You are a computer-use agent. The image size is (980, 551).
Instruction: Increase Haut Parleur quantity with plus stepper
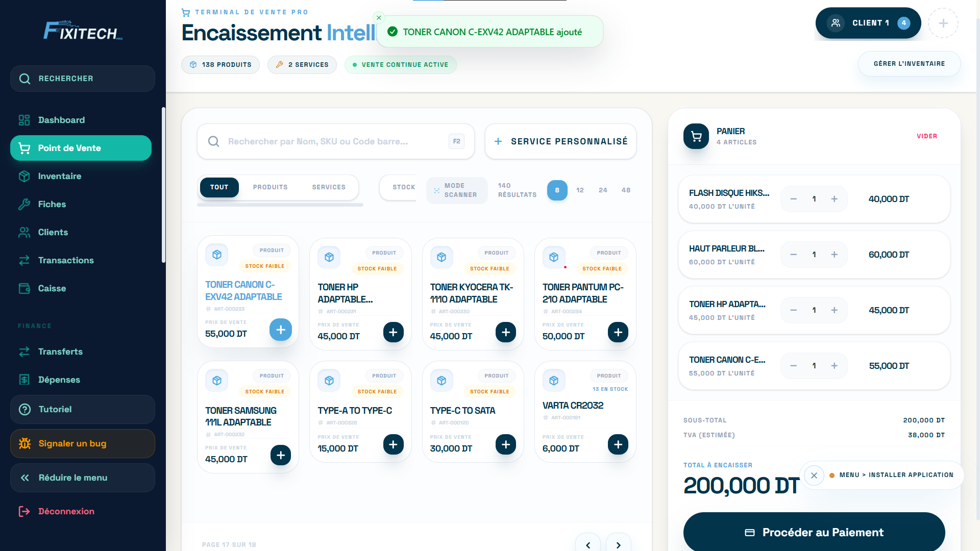coord(835,254)
